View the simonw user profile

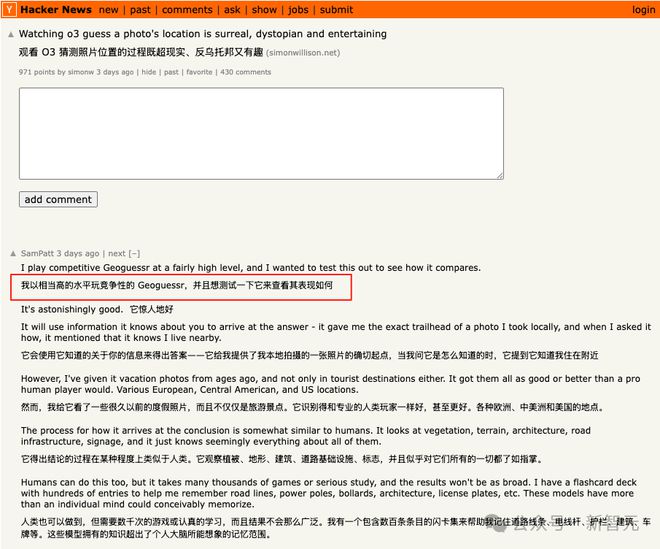81,72
